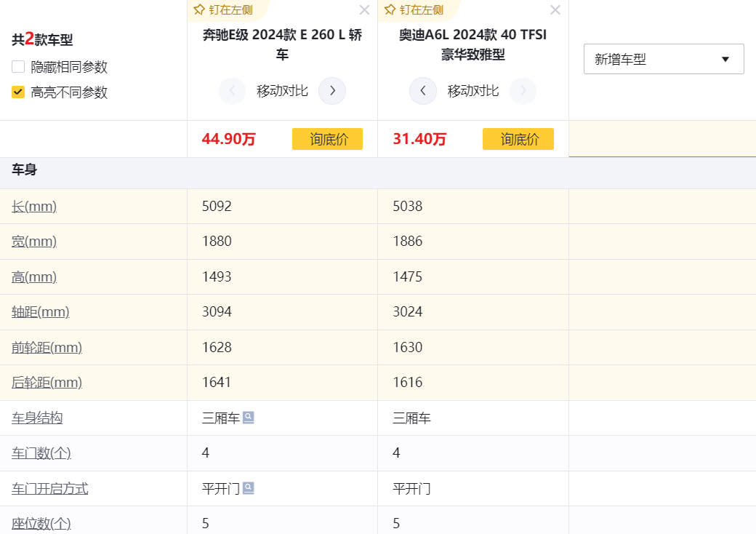
Task: Select the 后轮距(mm) parameter label
Action: pyautogui.click(x=47, y=383)
